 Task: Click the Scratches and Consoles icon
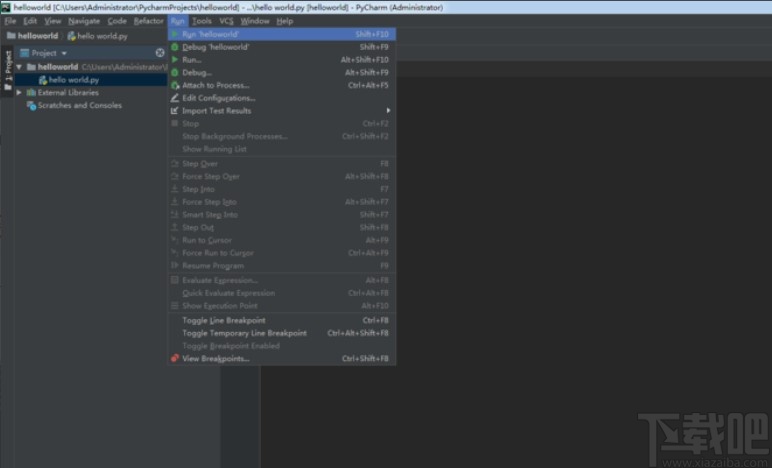coord(32,105)
